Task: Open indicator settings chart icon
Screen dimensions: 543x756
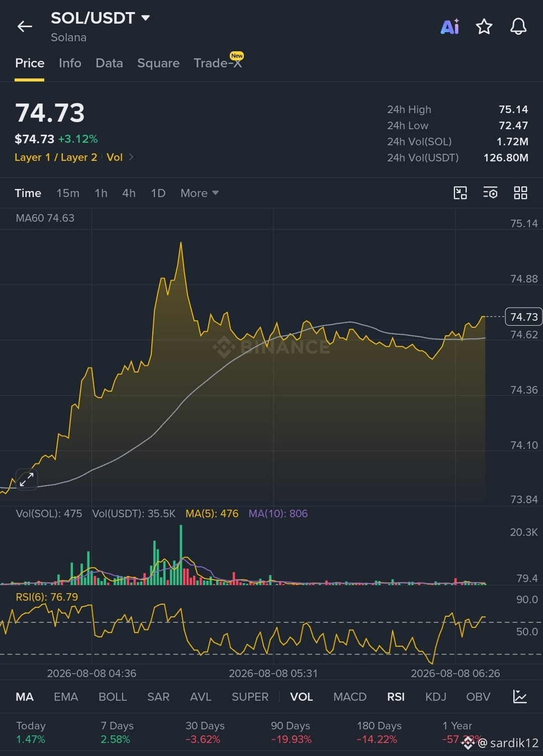Action: [x=520, y=697]
